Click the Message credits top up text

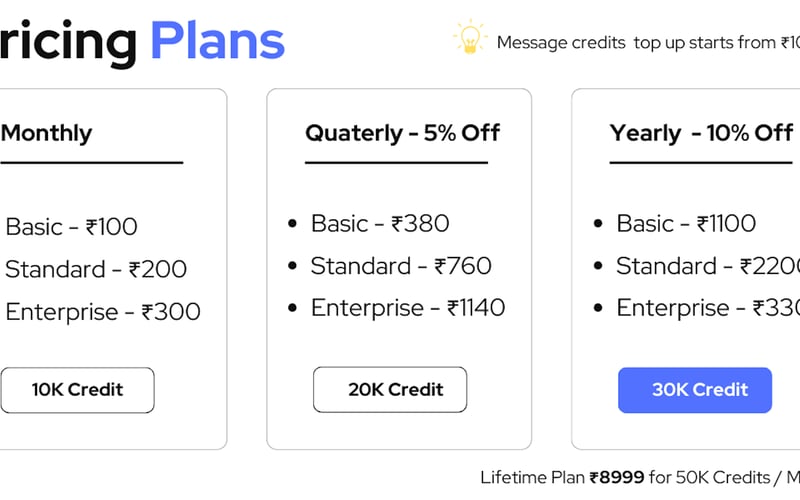pos(647,43)
